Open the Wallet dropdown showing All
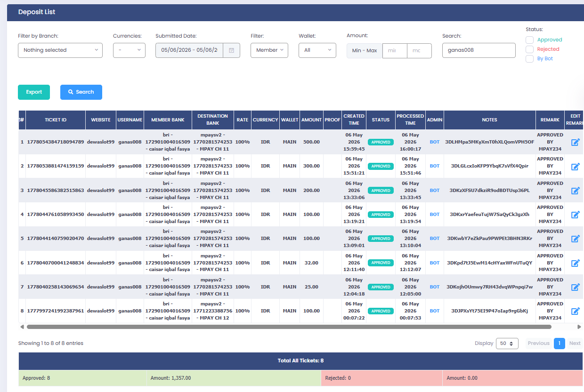This screenshot has height=392, width=584. pyautogui.click(x=317, y=50)
